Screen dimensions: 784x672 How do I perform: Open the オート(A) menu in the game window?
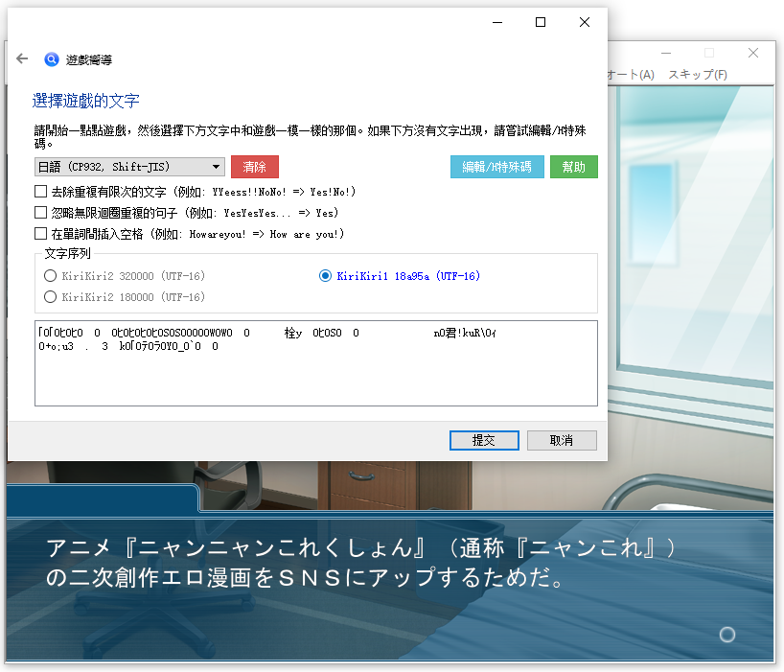pyautogui.click(x=631, y=75)
